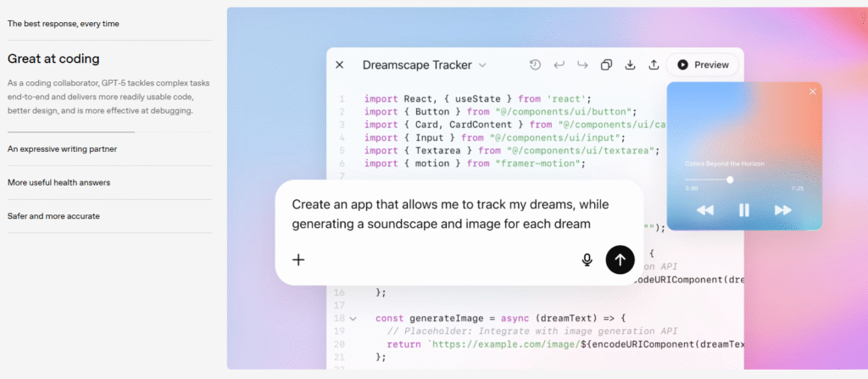Click the redo arrow icon
The image size is (868, 379).
tap(582, 64)
